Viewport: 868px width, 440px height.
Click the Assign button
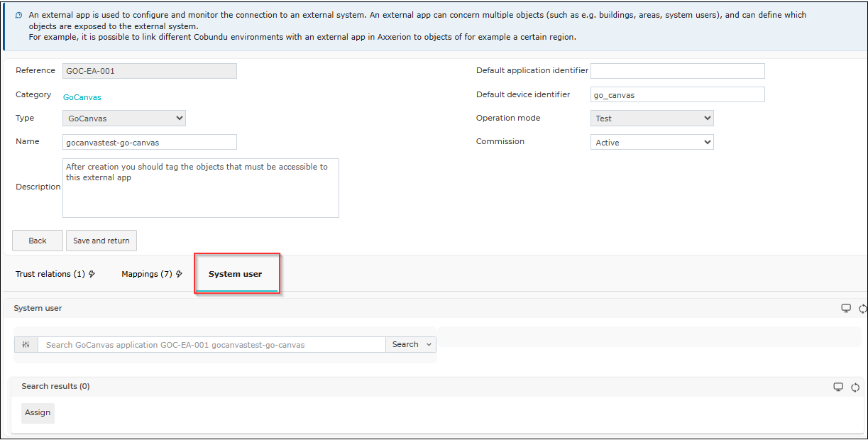[38, 413]
